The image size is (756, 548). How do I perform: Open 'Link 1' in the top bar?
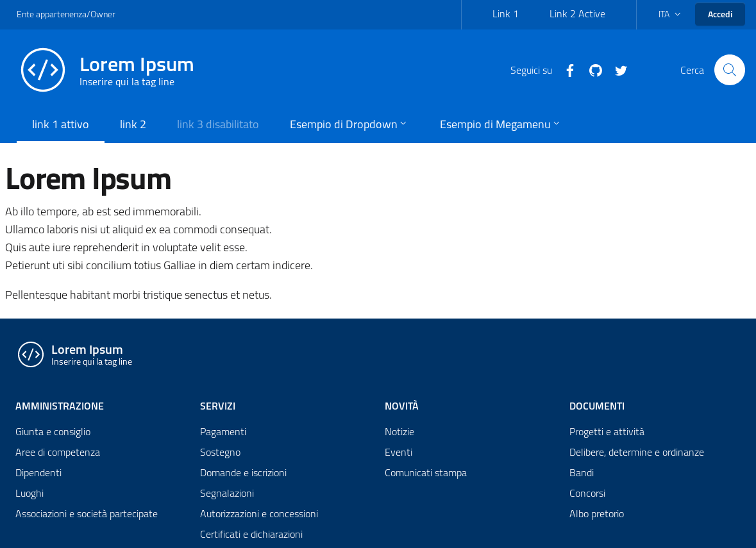point(505,14)
